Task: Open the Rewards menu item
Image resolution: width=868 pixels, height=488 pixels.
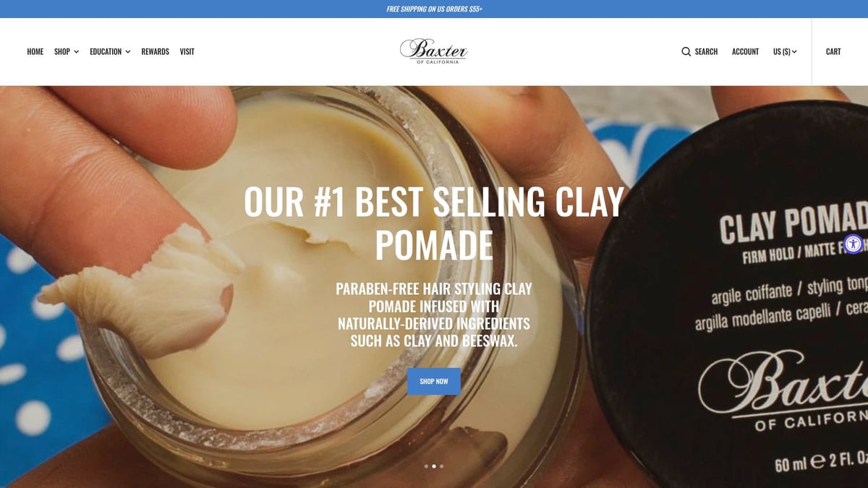Action: point(156,51)
